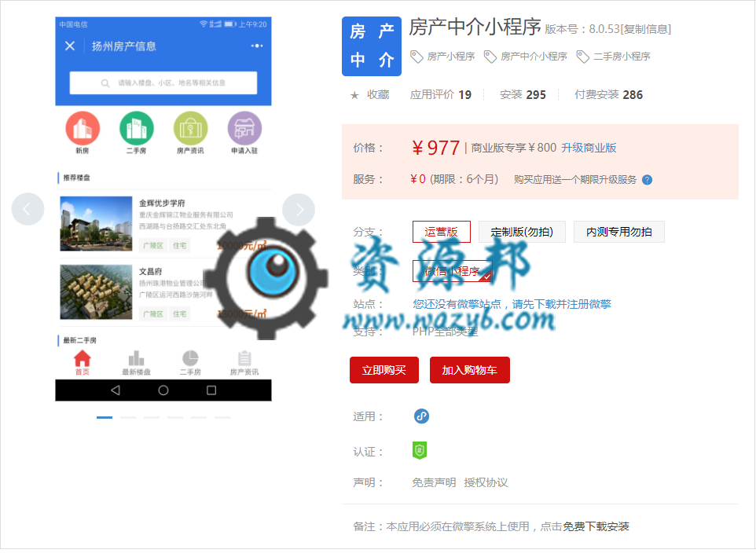
Task: Tap the Android back triangle button
Action: tap(116, 390)
